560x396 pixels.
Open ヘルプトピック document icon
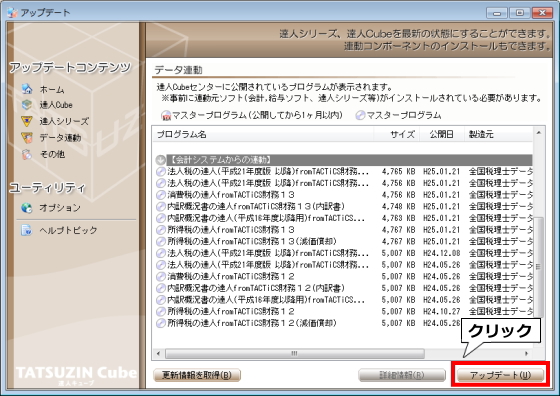point(27,230)
